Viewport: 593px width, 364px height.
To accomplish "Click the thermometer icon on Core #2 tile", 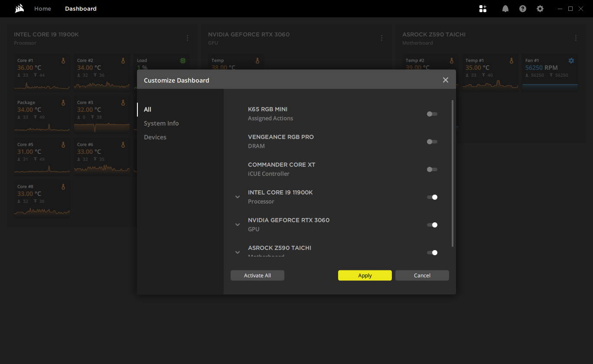I will (123, 61).
